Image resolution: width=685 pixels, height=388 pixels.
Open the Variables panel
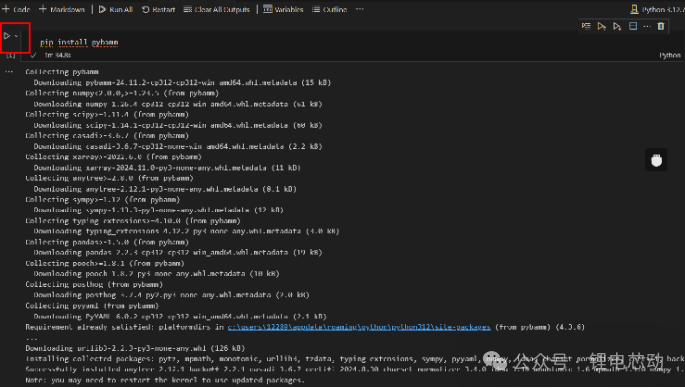pyautogui.click(x=283, y=9)
